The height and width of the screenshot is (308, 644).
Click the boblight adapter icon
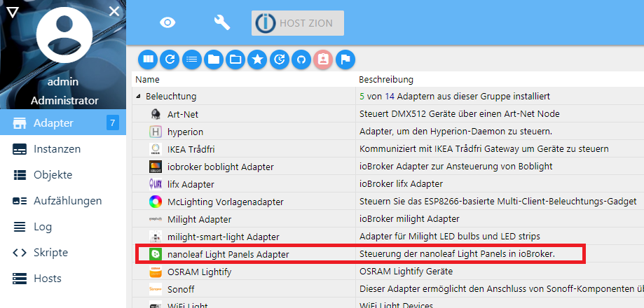[156, 167]
